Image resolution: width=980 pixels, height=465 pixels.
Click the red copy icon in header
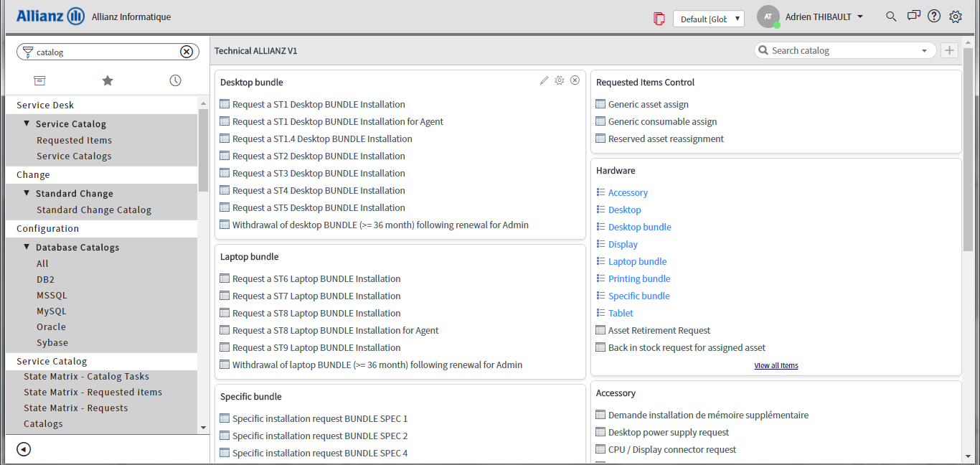[x=659, y=18]
